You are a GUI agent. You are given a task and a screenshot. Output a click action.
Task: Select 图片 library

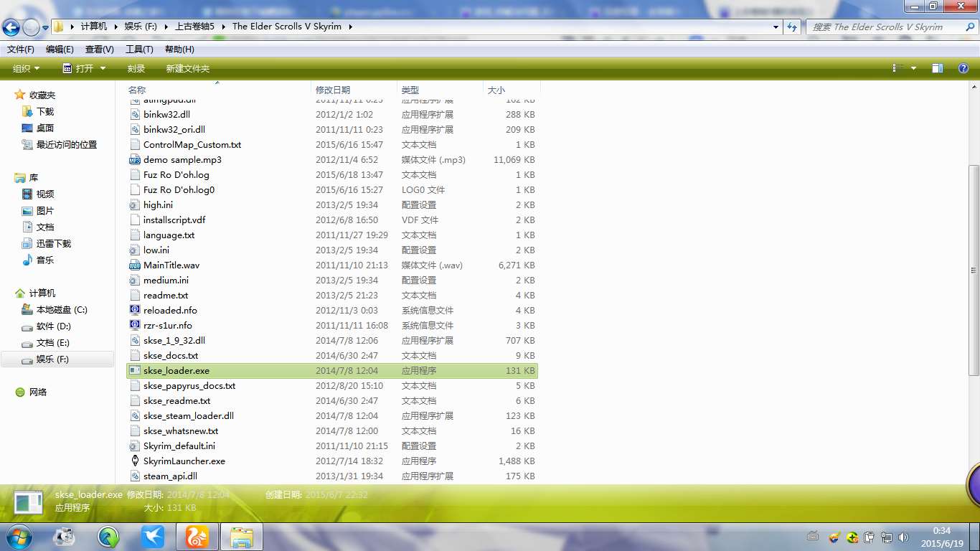tap(45, 211)
